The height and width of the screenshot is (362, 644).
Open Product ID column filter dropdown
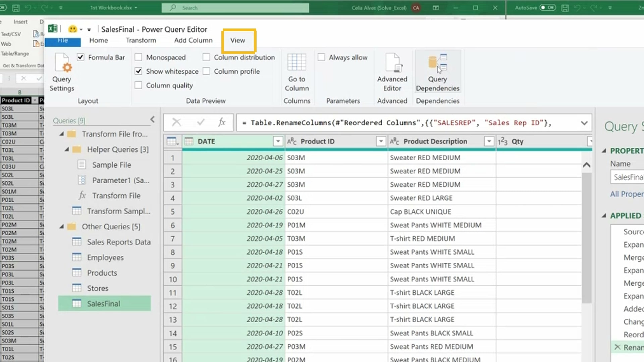(x=381, y=141)
